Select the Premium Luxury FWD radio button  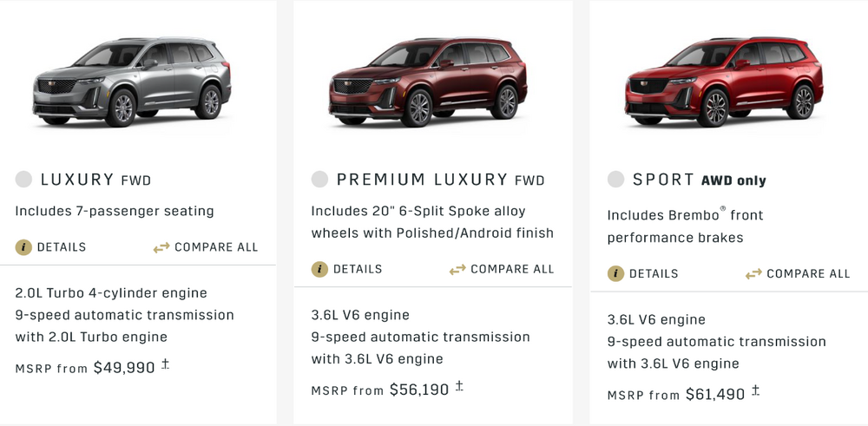[x=319, y=180]
